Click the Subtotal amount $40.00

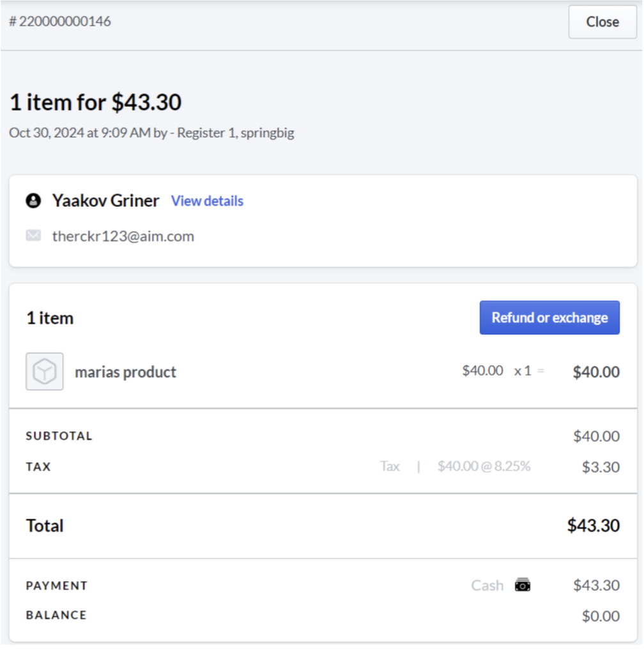[597, 436]
